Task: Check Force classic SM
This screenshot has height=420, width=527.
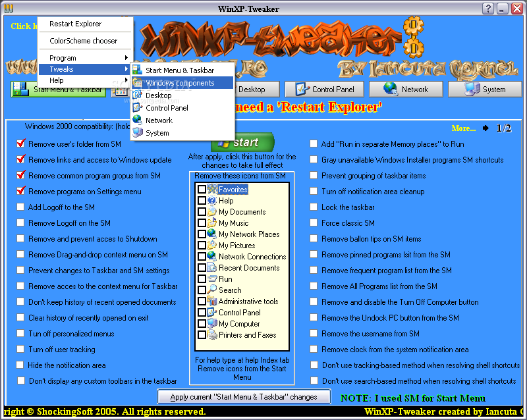Action: [x=314, y=223]
